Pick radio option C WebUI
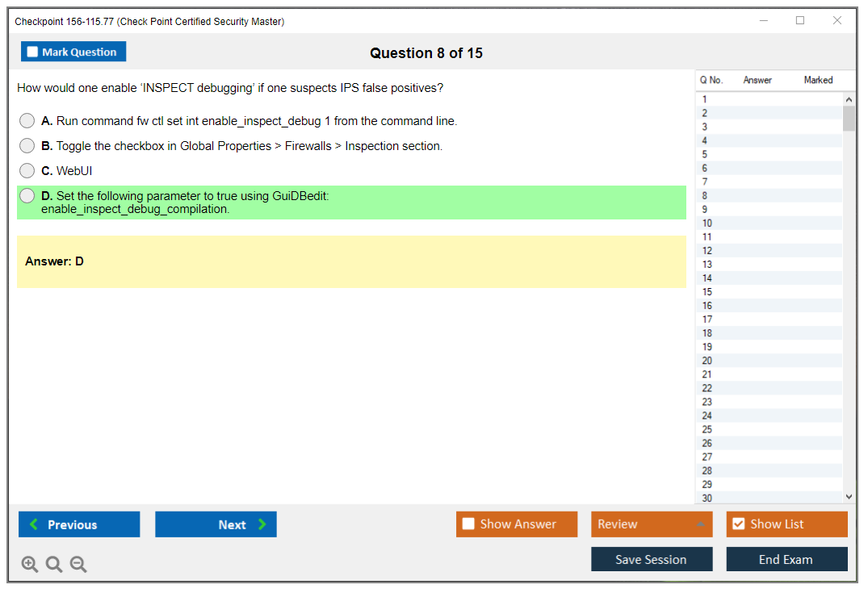Screen dimensions: 868x593 (27, 171)
